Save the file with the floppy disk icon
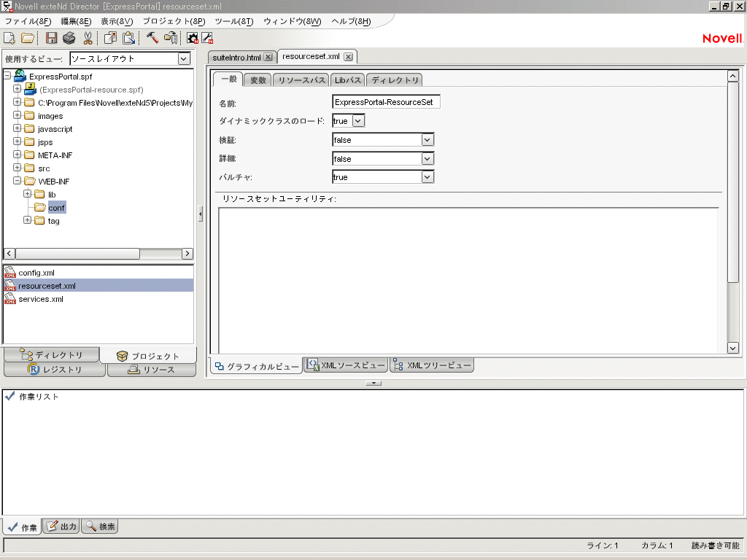 click(52, 38)
